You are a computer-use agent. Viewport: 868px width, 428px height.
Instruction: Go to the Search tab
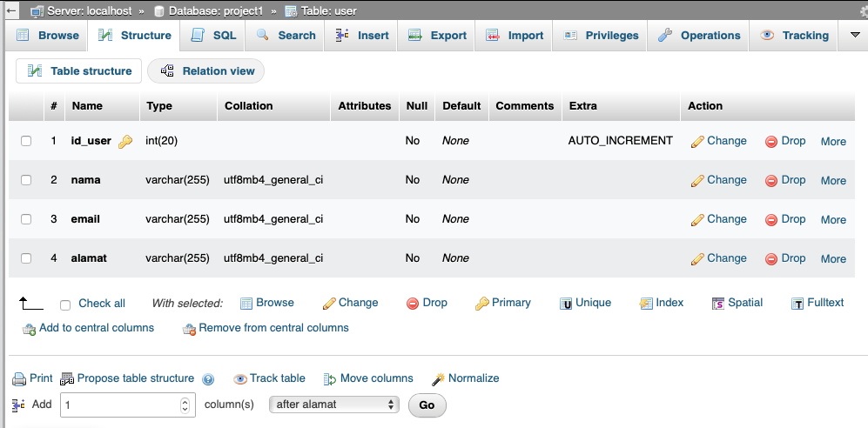286,36
